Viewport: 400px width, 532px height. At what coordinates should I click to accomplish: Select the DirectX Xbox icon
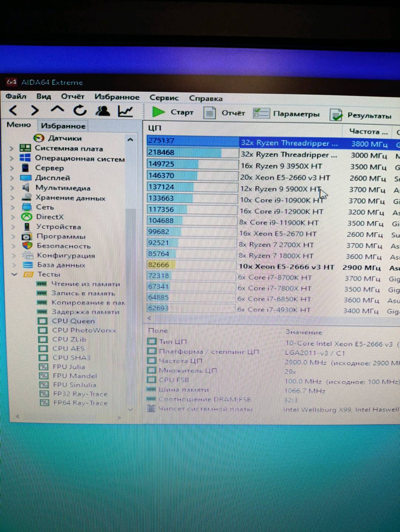[27, 217]
